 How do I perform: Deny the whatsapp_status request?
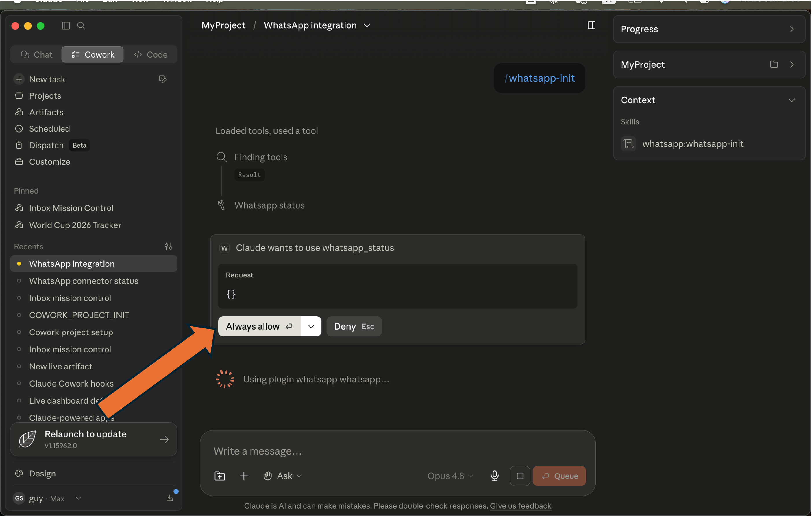click(x=354, y=327)
